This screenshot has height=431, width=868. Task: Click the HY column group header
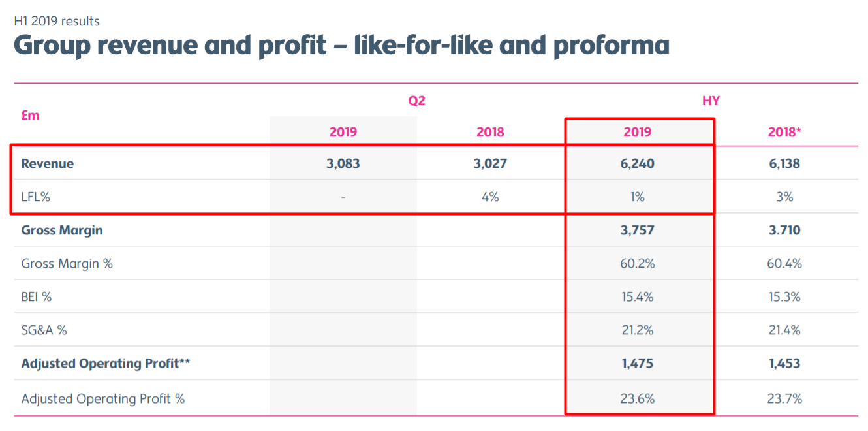[711, 101]
